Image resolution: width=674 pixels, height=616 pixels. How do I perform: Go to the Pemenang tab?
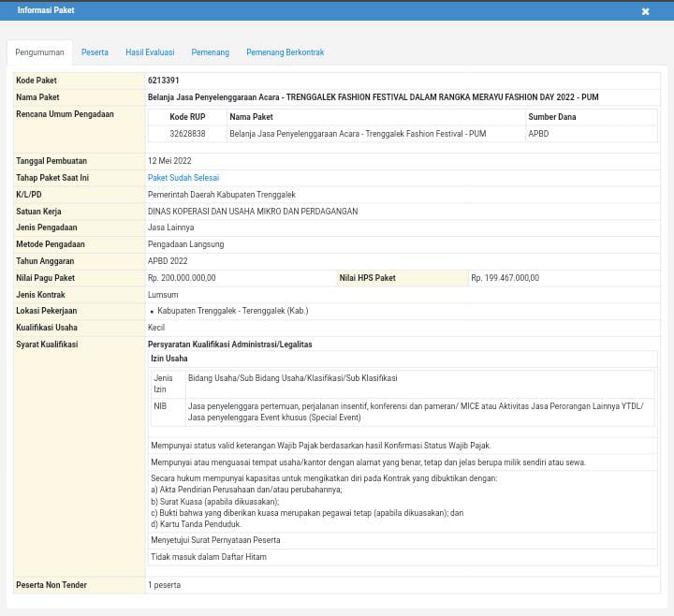(x=211, y=52)
